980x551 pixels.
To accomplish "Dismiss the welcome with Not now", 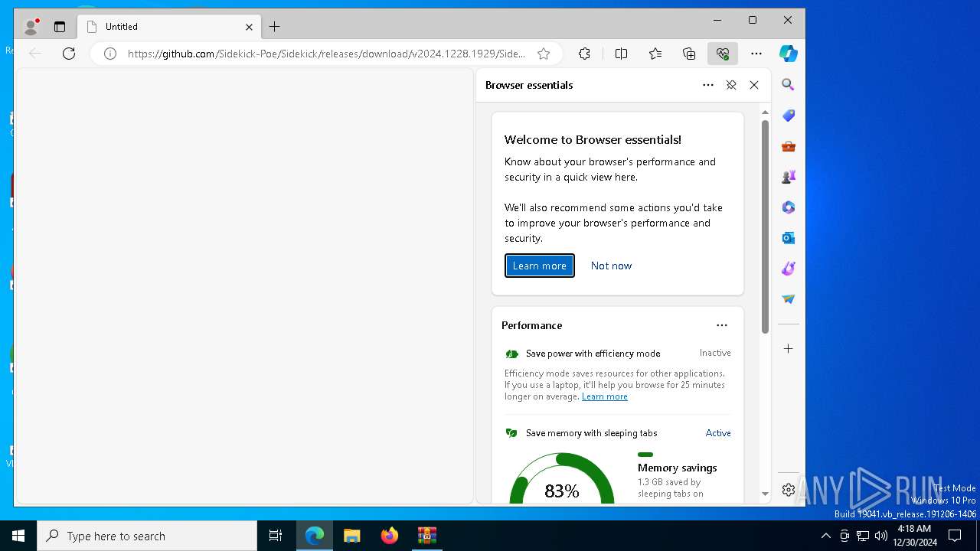I will pyautogui.click(x=611, y=266).
